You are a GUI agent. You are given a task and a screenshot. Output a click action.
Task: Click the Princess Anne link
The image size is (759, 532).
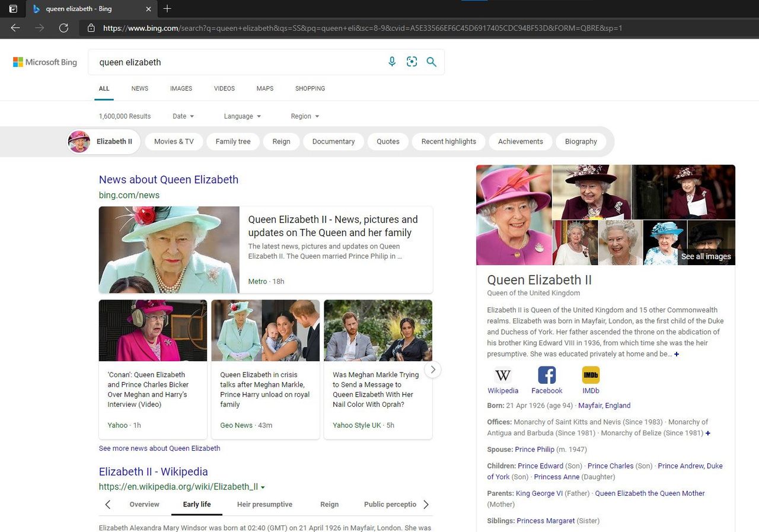557,477
